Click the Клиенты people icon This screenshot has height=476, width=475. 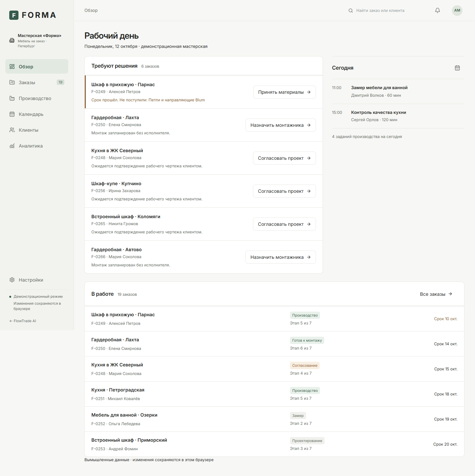coord(12,130)
